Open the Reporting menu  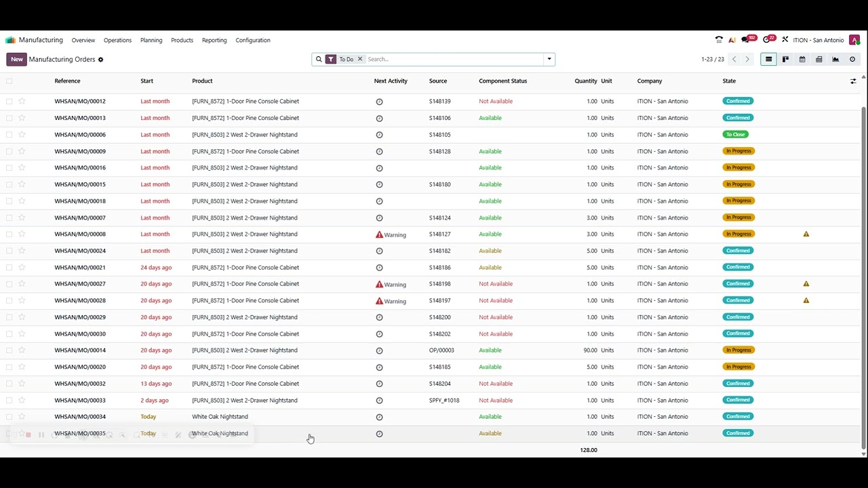point(214,40)
